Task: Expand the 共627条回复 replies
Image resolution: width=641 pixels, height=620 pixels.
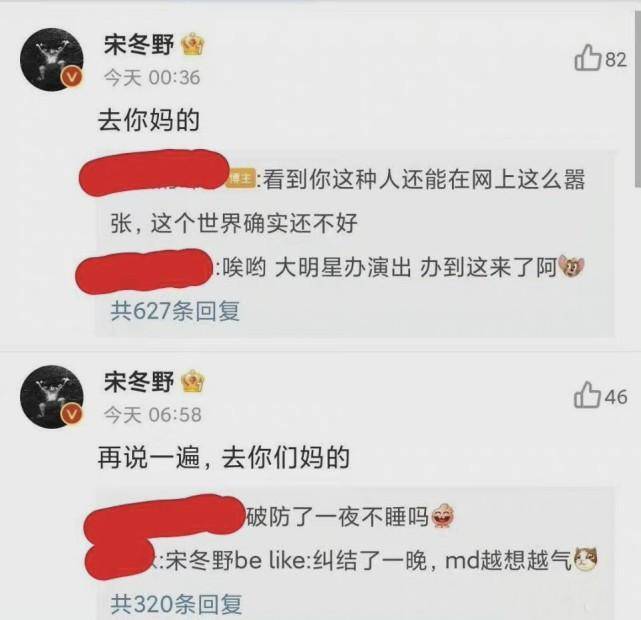Action: 175,311
